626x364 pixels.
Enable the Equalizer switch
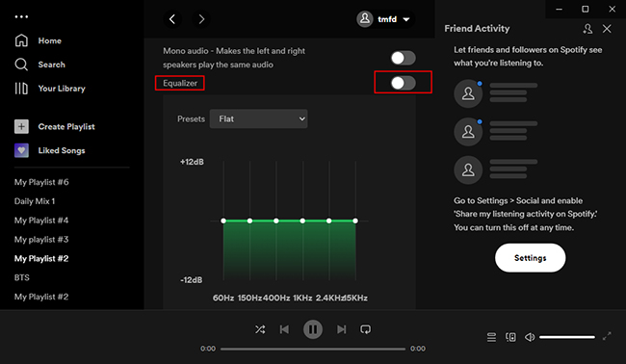(404, 83)
